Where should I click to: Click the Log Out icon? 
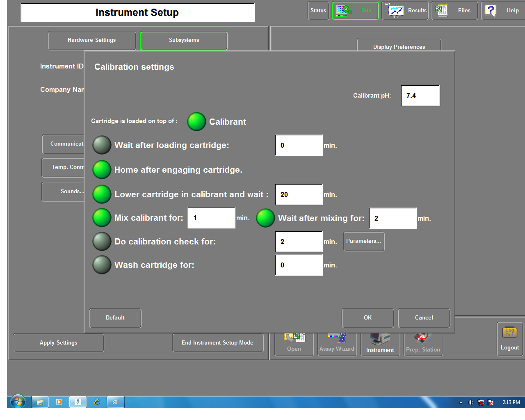[x=510, y=333]
